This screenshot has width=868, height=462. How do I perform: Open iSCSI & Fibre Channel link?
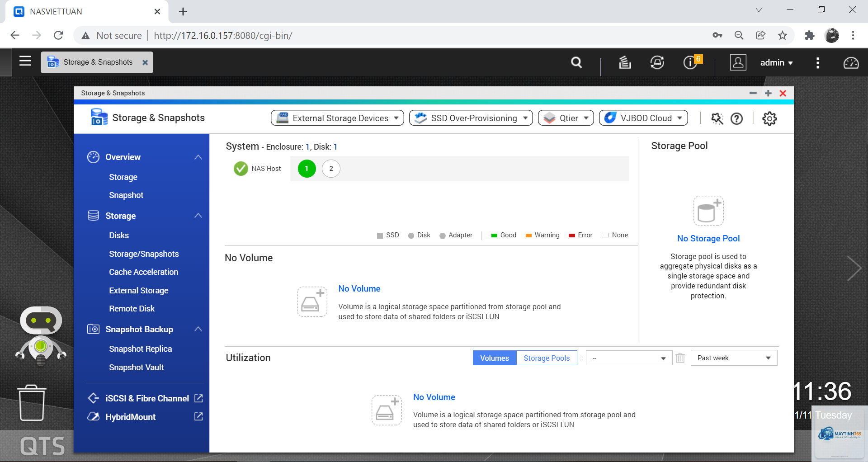[x=147, y=398]
